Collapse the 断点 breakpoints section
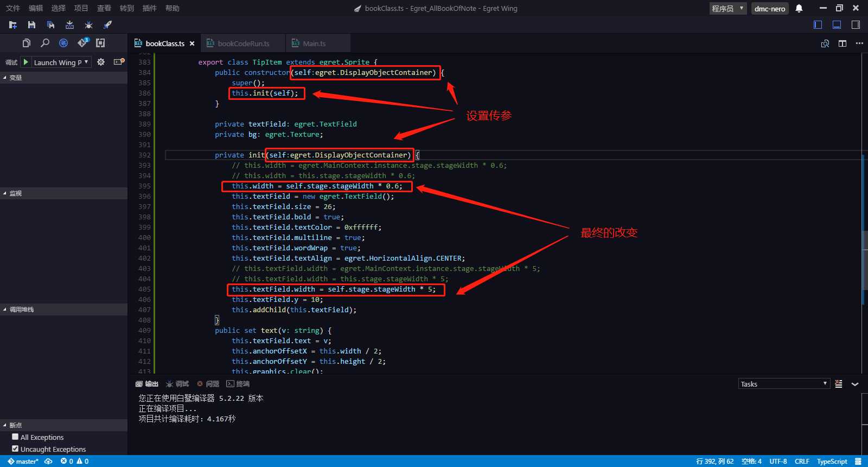Screen dimensions: 868x467 [x=63, y=425]
